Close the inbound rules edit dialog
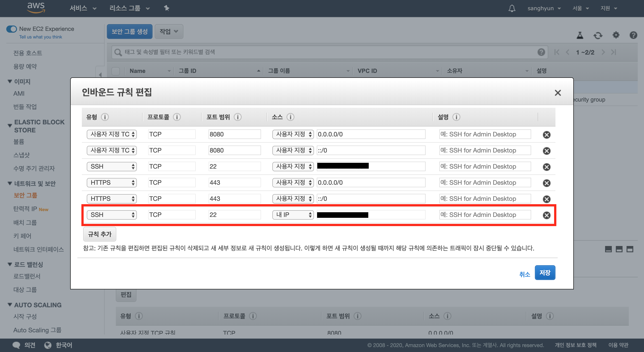The image size is (644, 352). coord(557,93)
